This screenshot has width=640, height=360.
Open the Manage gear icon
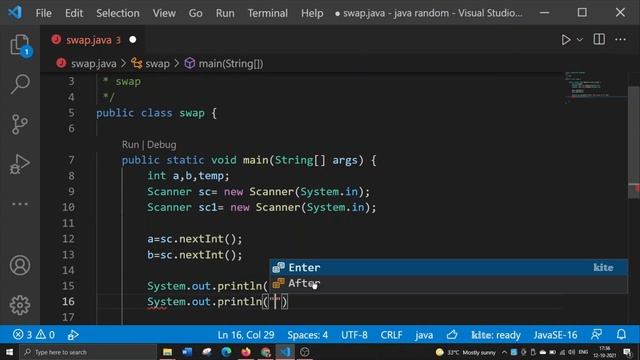(20, 305)
